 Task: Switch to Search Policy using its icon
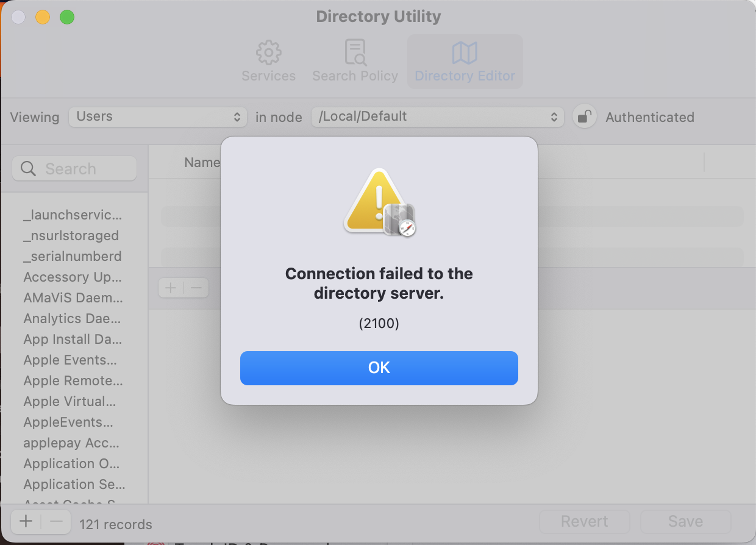(x=354, y=52)
